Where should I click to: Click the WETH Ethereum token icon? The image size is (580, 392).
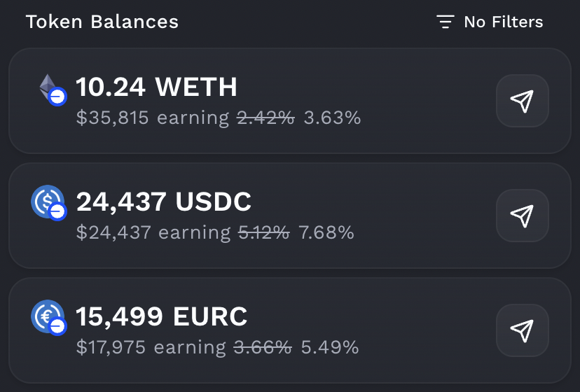coord(50,89)
